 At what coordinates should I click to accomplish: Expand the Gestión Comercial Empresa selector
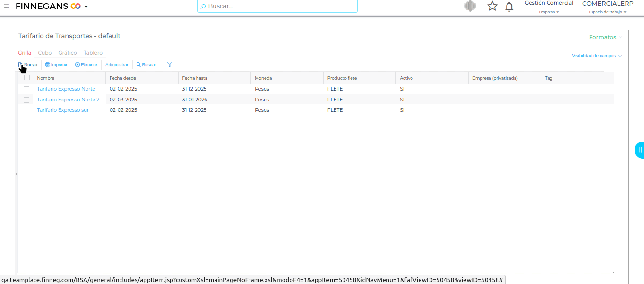(549, 7)
